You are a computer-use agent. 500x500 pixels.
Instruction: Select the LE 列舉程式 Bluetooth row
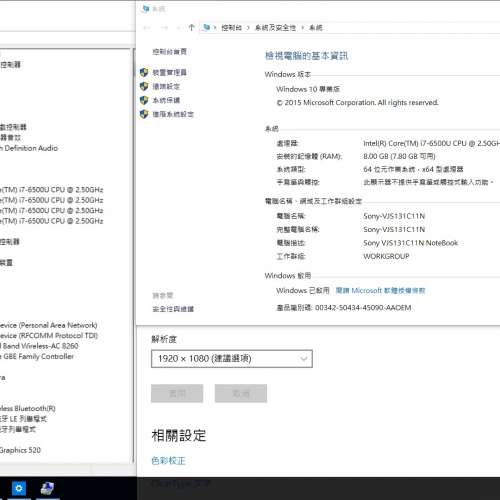23,419
